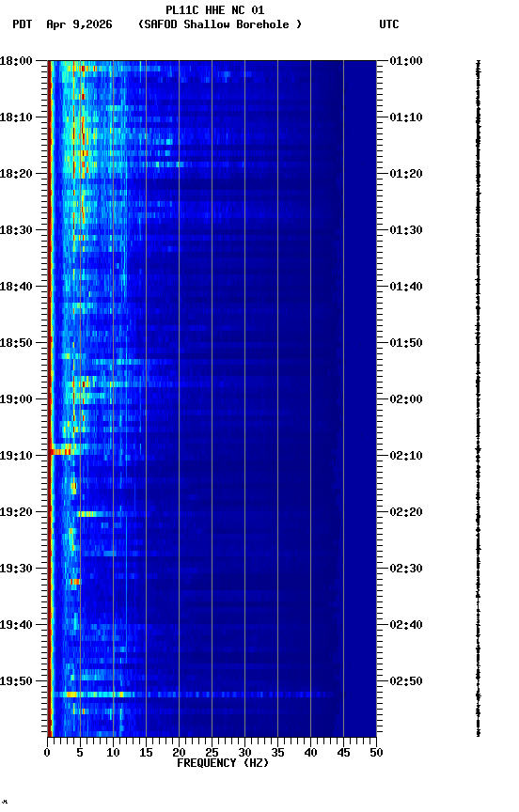This screenshot has width=519, height=812.
Task: Click the '19:30' PDT time label
Action: tap(16, 569)
